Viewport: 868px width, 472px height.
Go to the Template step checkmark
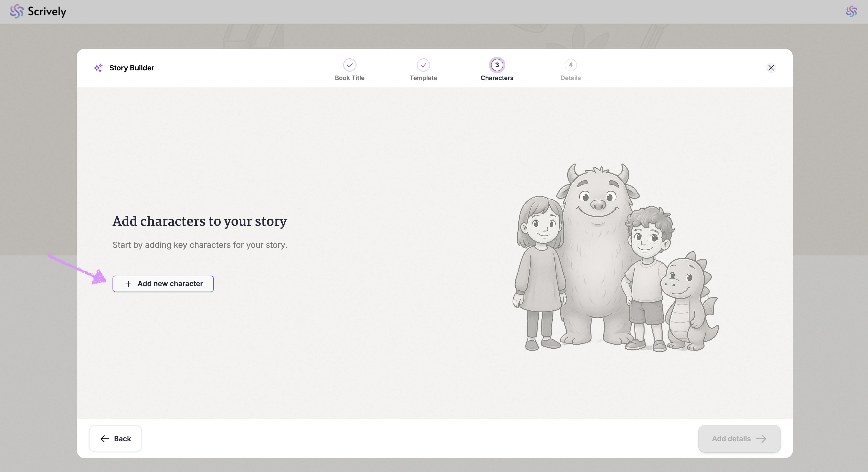click(423, 65)
